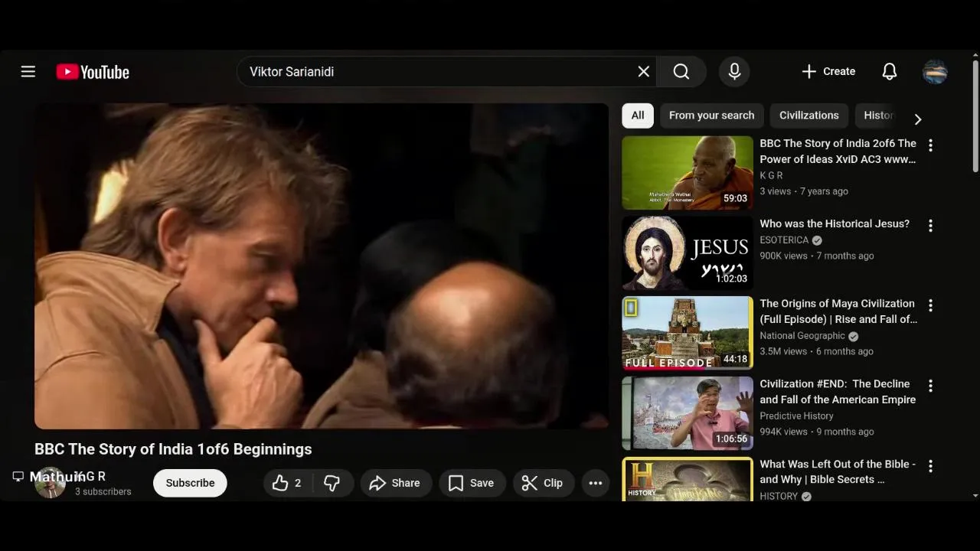The width and height of the screenshot is (980, 551).
Task: Click title BBC The Story of India 2of6
Action: click(x=838, y=152)
